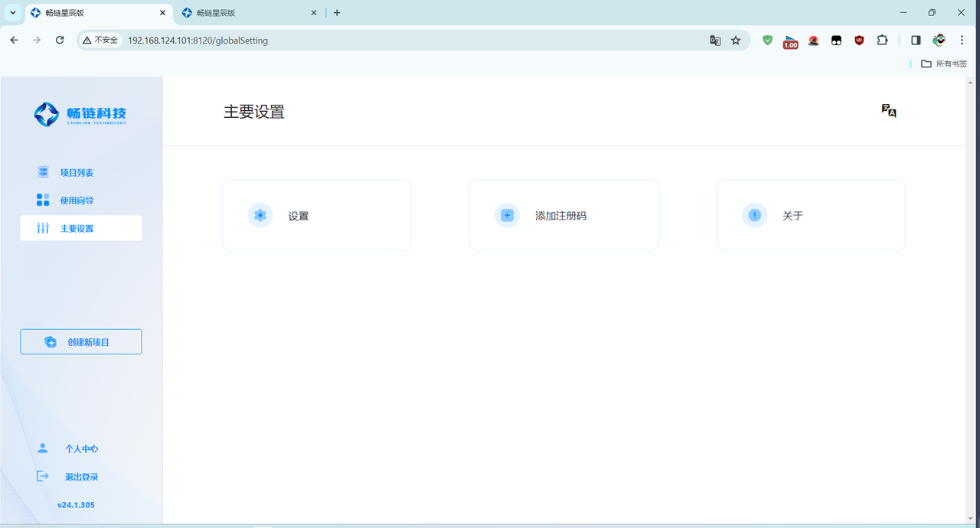Open 个人中心 user profile

tap(80, 449)
